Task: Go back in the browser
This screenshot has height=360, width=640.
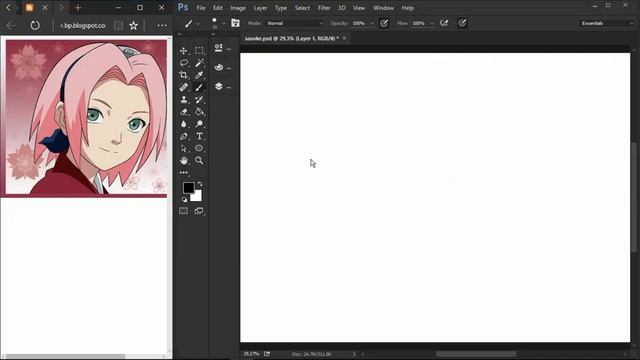Action: pos(11,25)
